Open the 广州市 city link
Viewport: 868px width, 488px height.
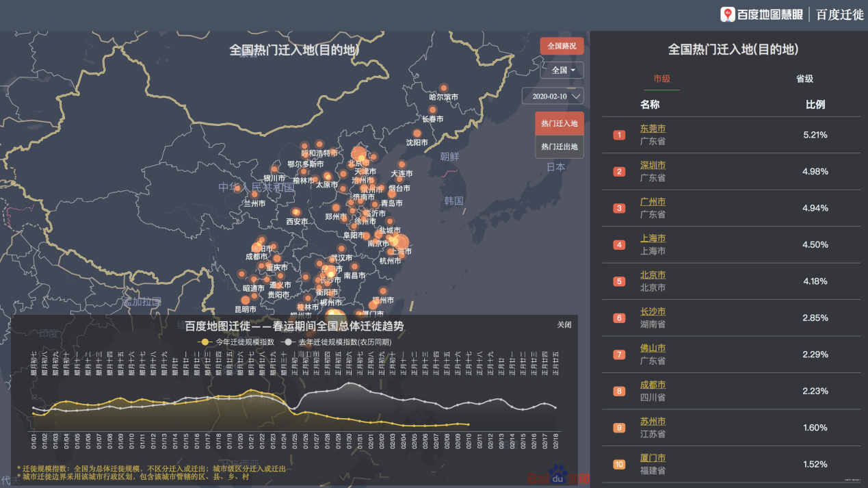[653, 202]
